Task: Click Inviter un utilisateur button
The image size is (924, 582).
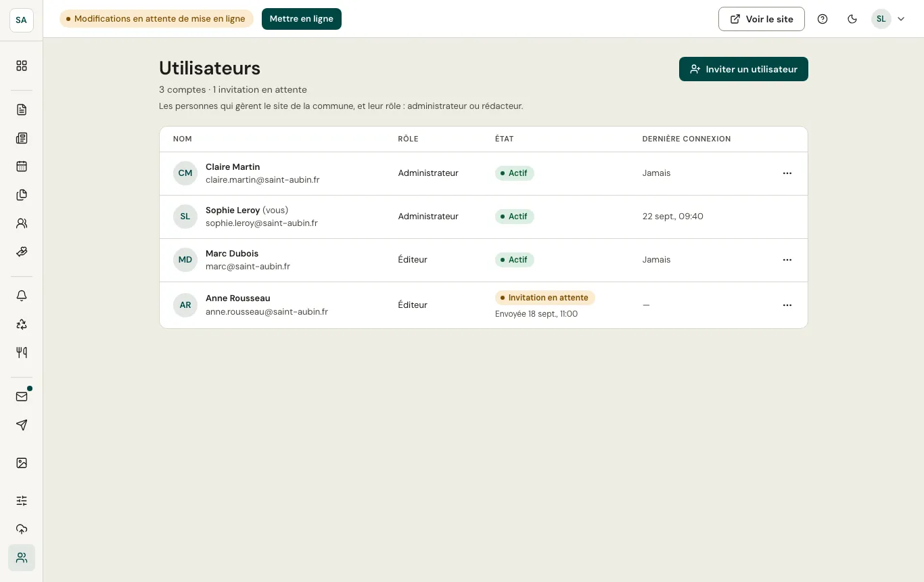Action: coord(743,69)
